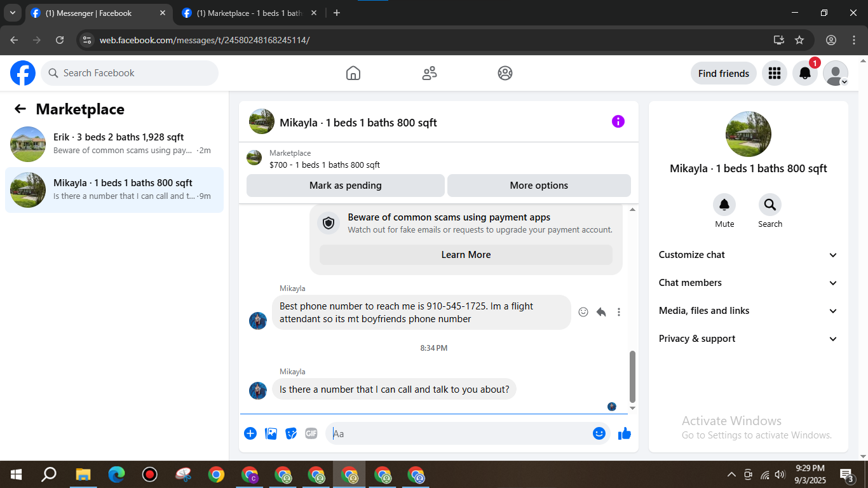
Task: Open Windows taskbar search
Action: 49,475
